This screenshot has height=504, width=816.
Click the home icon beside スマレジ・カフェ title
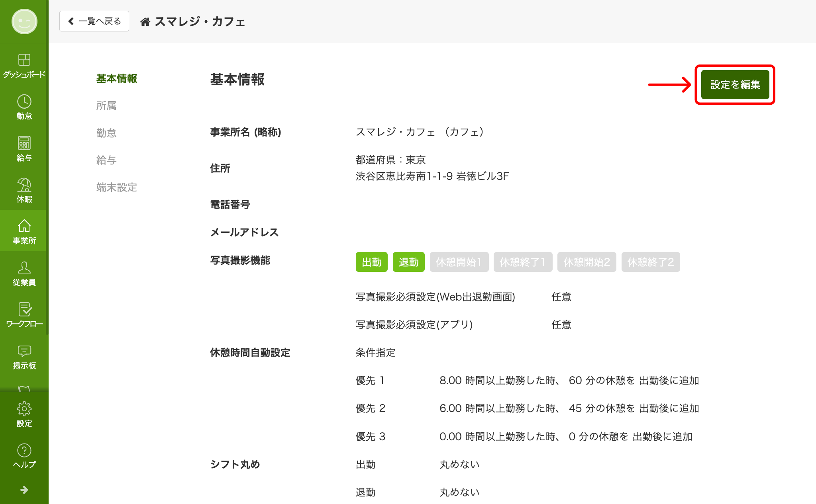pos(145,21)
